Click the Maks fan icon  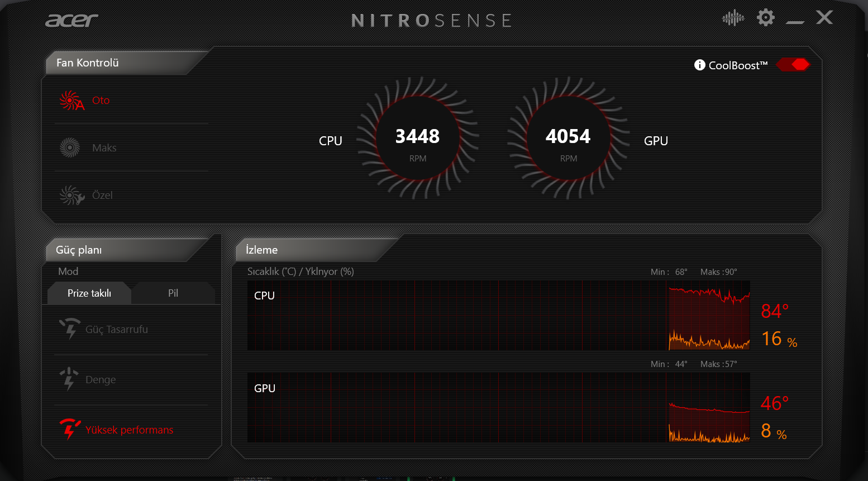[70, 148]
